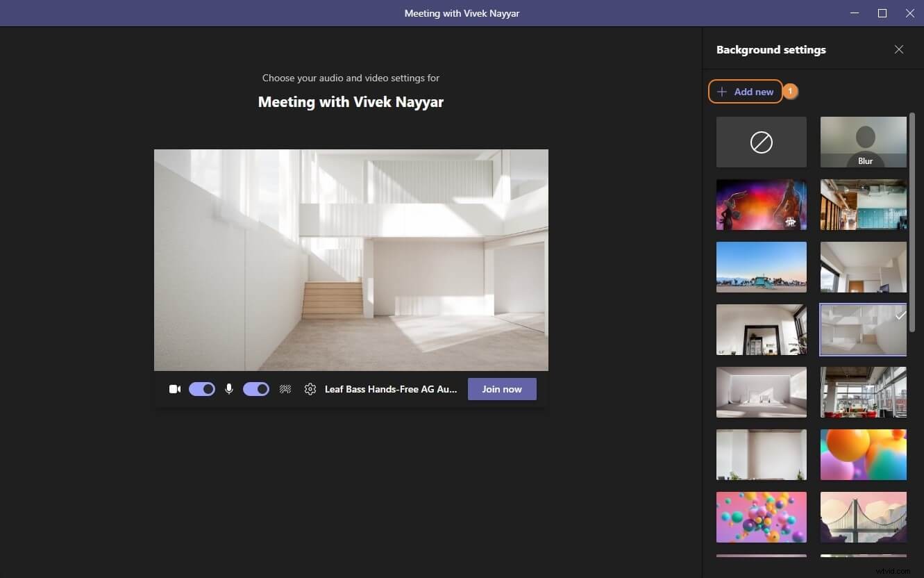Open the device settings gear
Viewport: 924px width, 578px height.
(x=310, y=389)
